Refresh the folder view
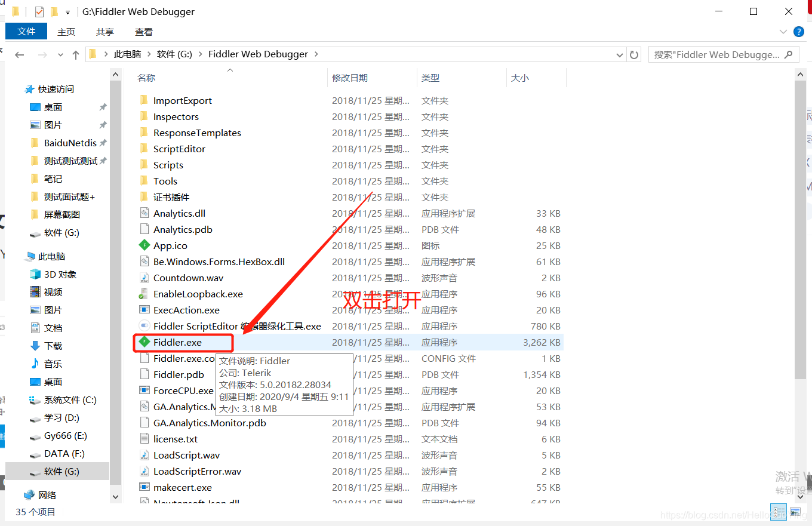 click(634, 54)
